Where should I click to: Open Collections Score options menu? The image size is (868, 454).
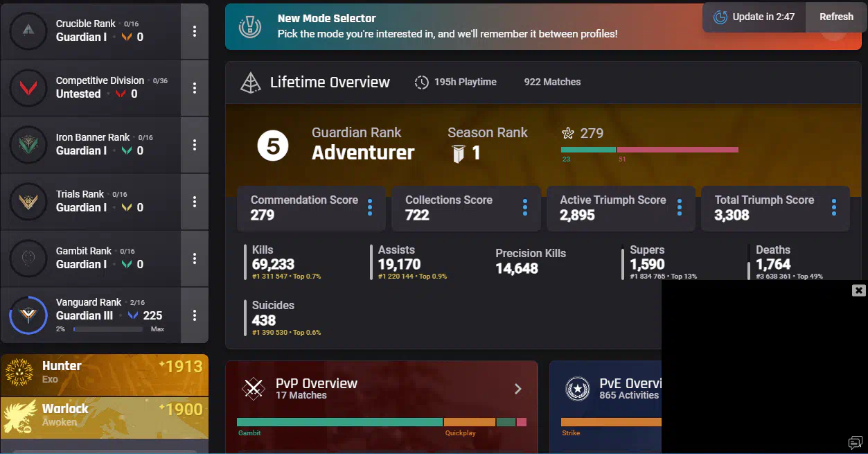tap(525, 207)
